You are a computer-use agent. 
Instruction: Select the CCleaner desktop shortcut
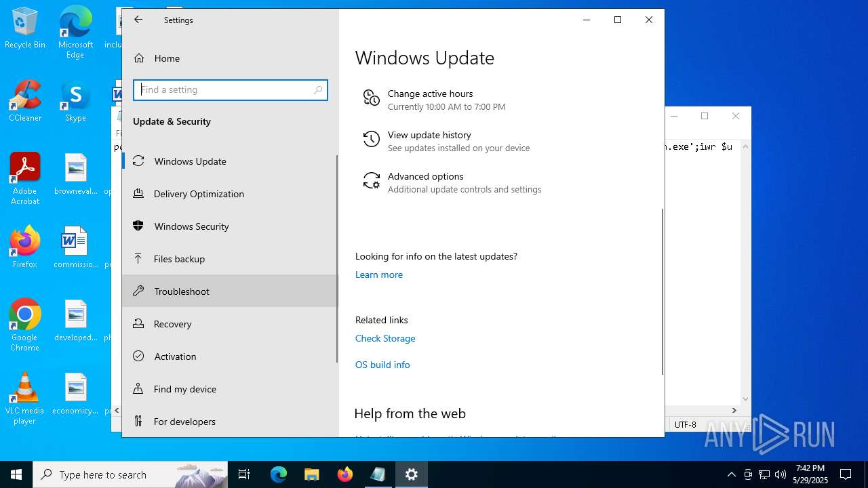tap(25, 102)
